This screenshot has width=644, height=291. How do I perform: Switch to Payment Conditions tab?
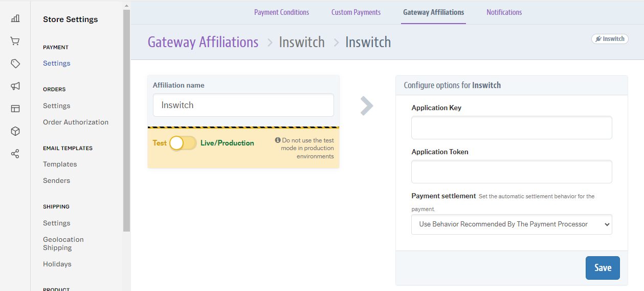(x=282, y=12)
